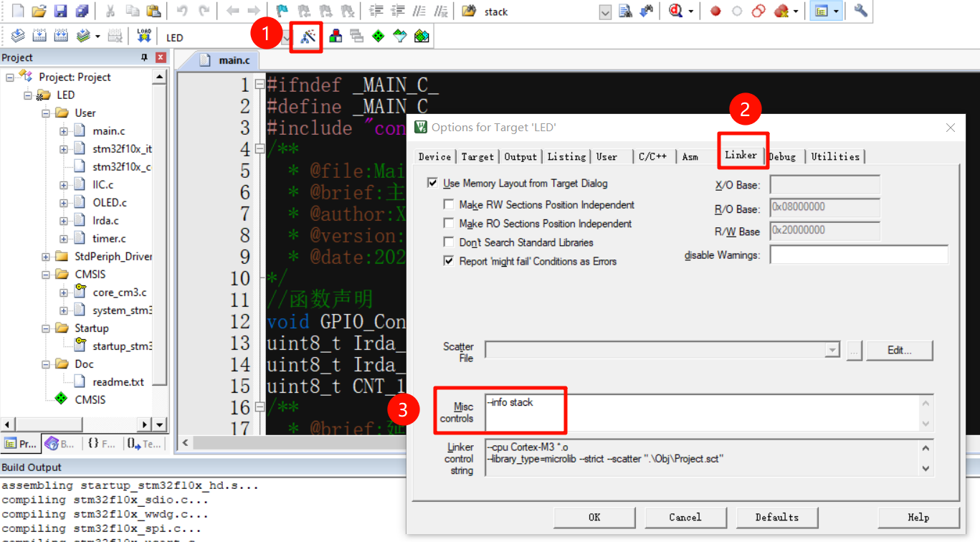Click the indent selected lines icon
Viewport: 980px width, 542px height.
[x=376, y=11]
